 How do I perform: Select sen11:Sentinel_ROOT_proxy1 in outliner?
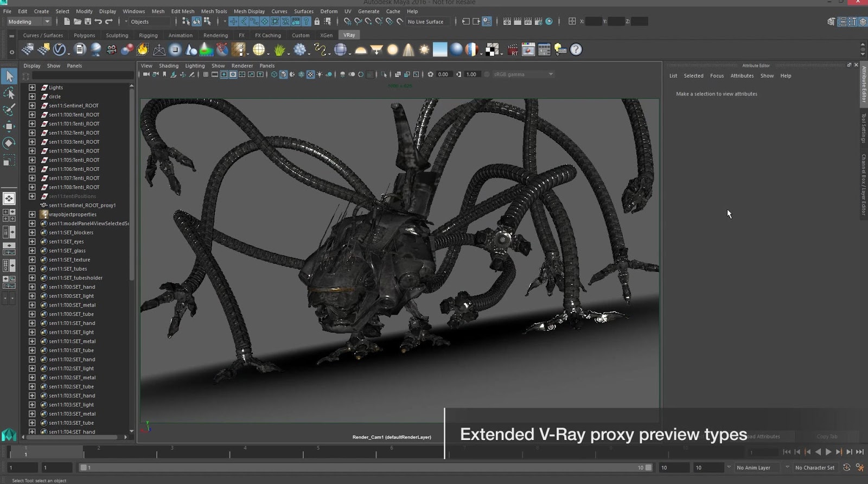click(x=82, y=205)
